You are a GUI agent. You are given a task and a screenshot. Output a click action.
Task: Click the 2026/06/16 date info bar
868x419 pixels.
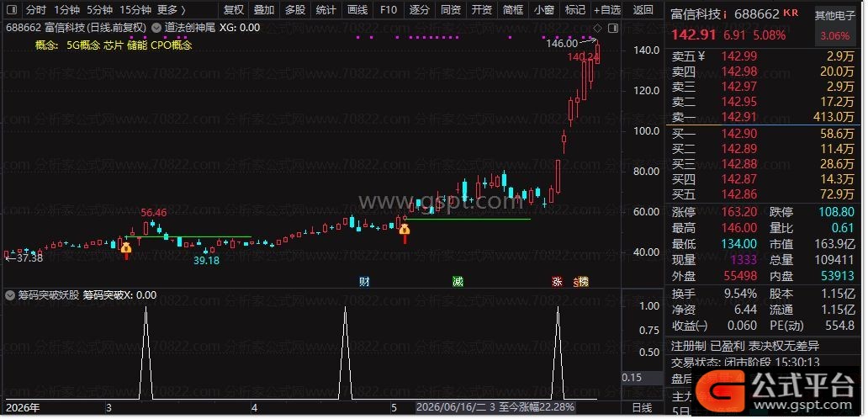(495, 407)
